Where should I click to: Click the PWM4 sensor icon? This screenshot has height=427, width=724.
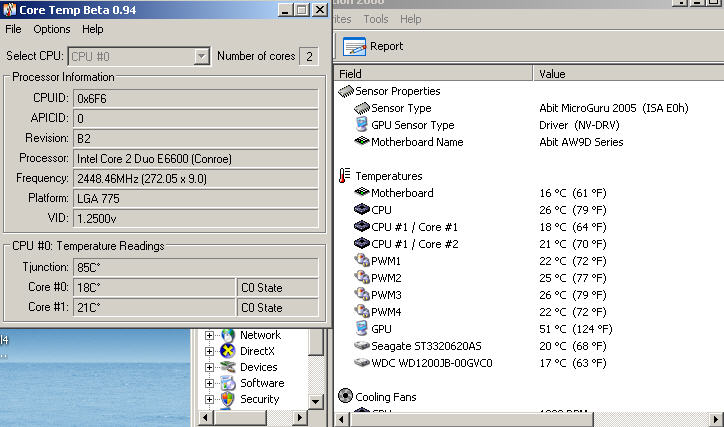coord(362,312)
